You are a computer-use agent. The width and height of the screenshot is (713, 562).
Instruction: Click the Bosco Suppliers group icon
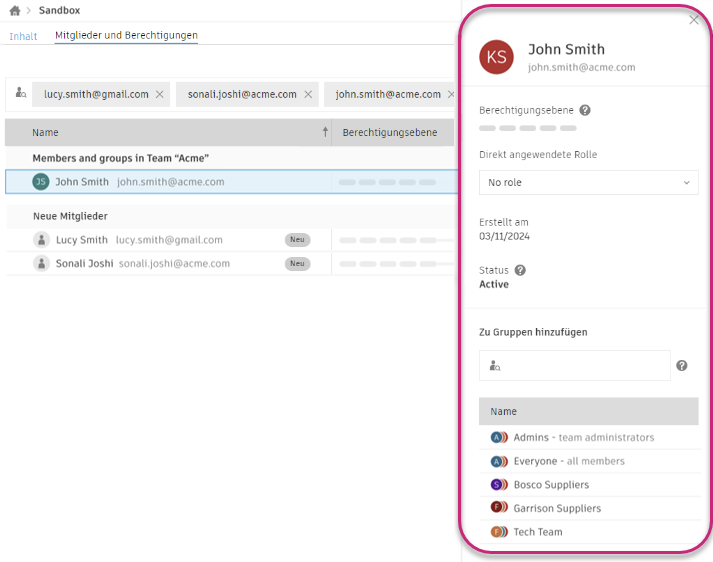499,485
